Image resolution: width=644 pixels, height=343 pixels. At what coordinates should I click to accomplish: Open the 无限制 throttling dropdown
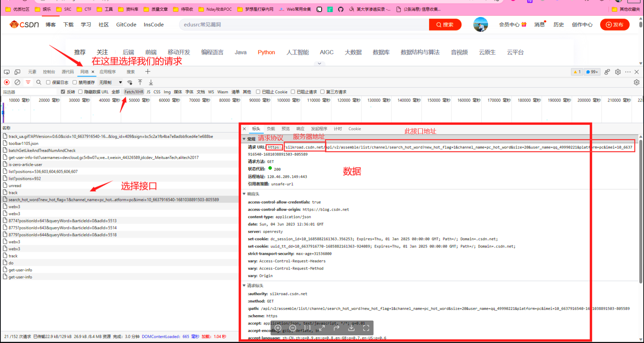(110, 82)
